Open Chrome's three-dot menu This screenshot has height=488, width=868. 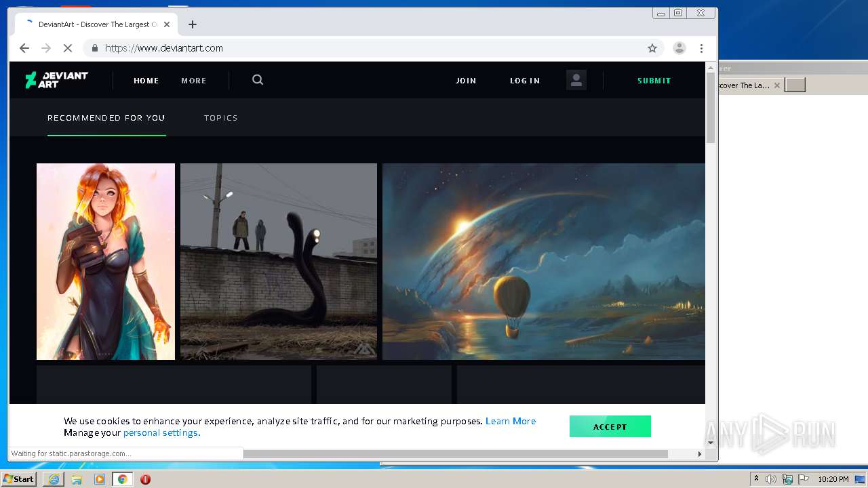click(701, 48)
